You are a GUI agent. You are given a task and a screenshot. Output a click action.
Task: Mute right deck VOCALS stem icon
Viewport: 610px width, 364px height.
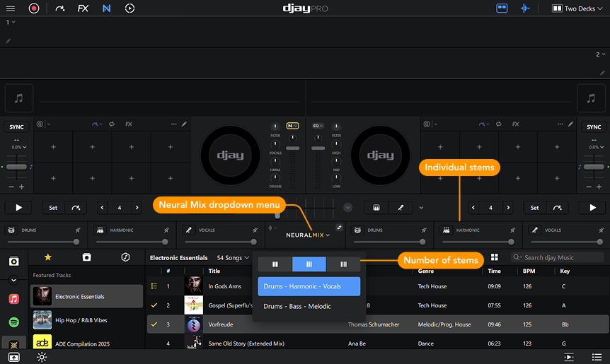[602, 230]
